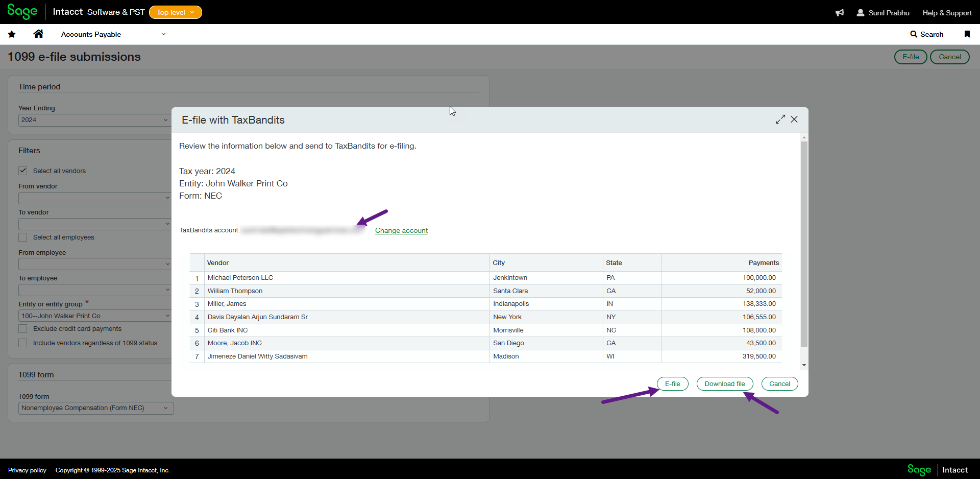Open To employee dropdown
This screenshot has width=980, height=479.
94,290
